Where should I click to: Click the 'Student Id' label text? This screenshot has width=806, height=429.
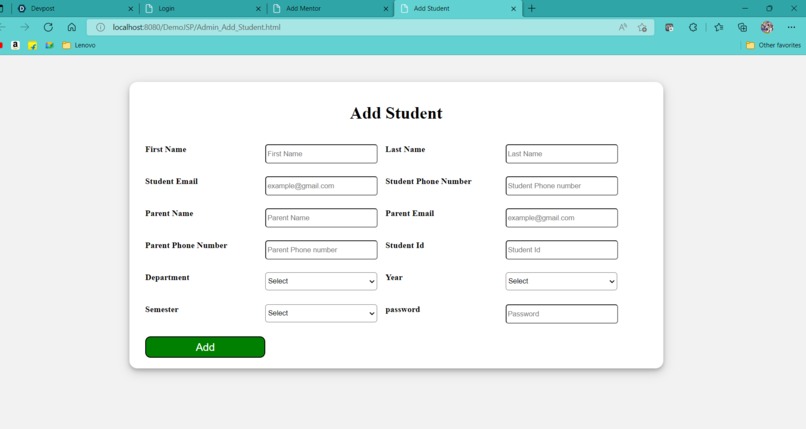click(405, 246)
